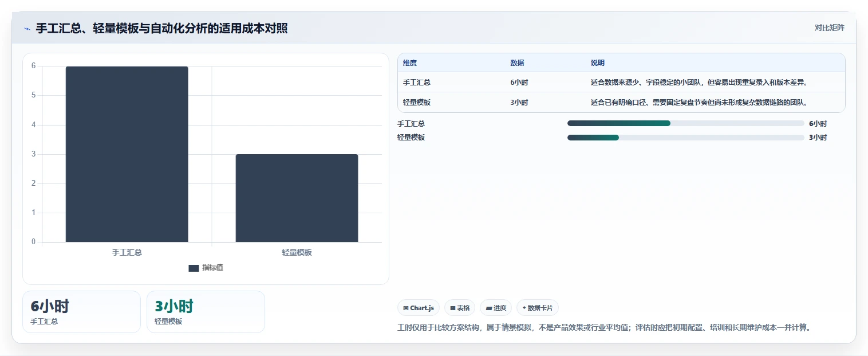Click the footnote starting 工时仅用于比较方案结构

tap(604, 328)
